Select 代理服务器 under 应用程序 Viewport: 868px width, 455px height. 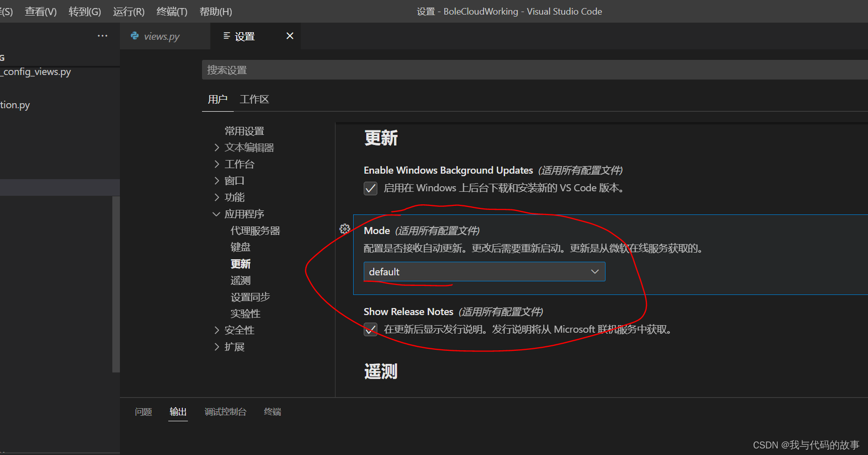pos(255,231)
